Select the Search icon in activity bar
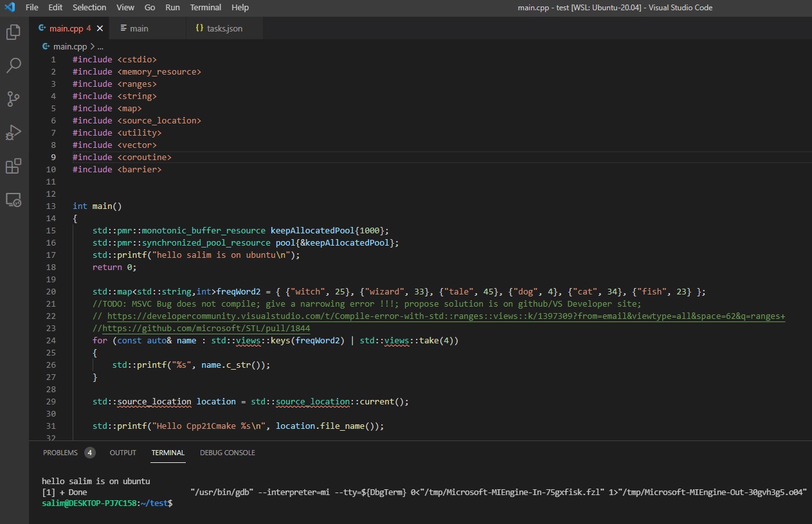This screenshot has height=524, width=812. [14, 65]
